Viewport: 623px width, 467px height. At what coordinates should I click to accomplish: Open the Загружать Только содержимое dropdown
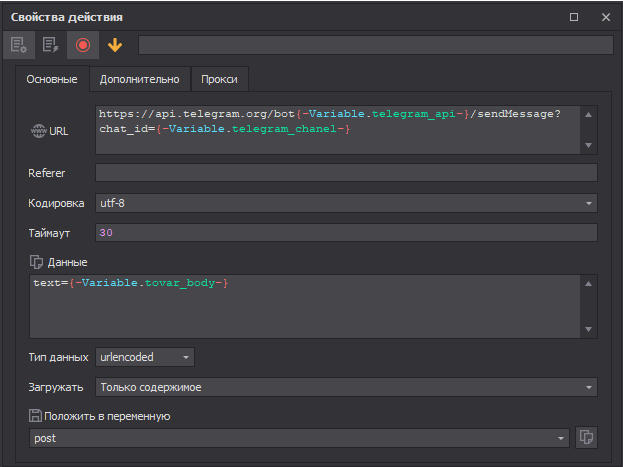click(589, 387)
